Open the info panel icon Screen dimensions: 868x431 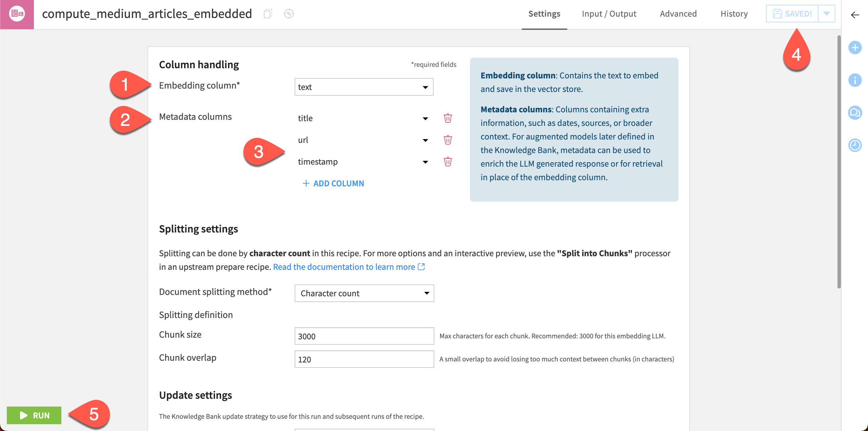coord(855,80)
